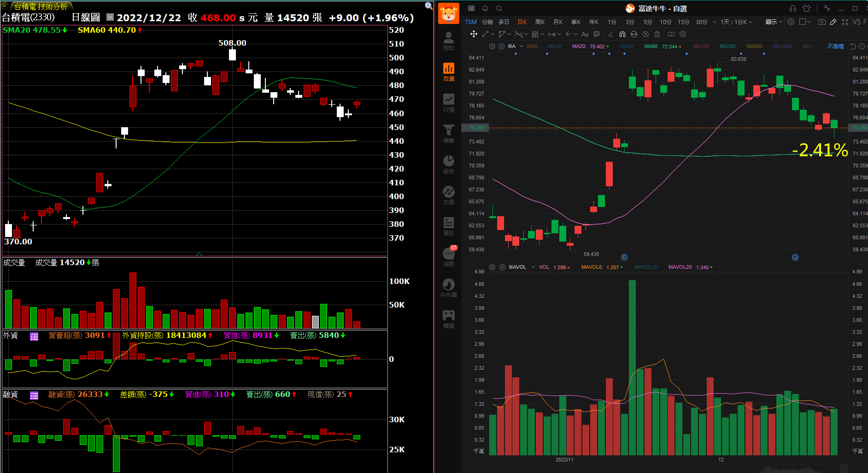The width and height of the screenshot is (868, 473).
Task: Open the 組合 portfolio sidebar icon
Action: point(448,165)
